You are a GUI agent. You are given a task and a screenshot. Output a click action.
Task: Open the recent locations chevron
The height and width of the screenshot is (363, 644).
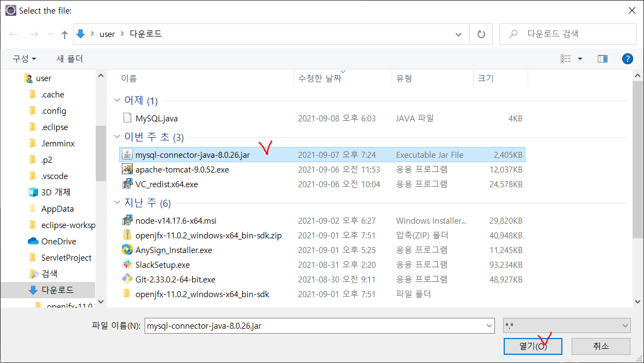pyautogui.click(x=51, y=34)
